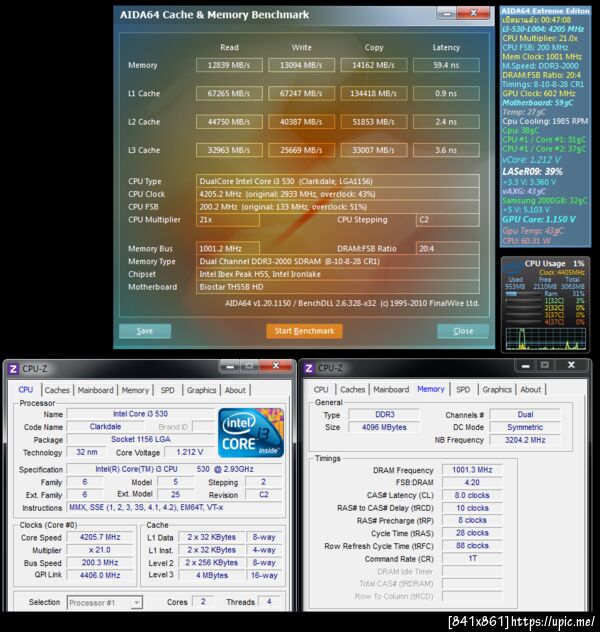Viewport: 600px width, 632px height.
Task: Click the CPU FSB field 200.2 MHz
Action: [338, 207]
